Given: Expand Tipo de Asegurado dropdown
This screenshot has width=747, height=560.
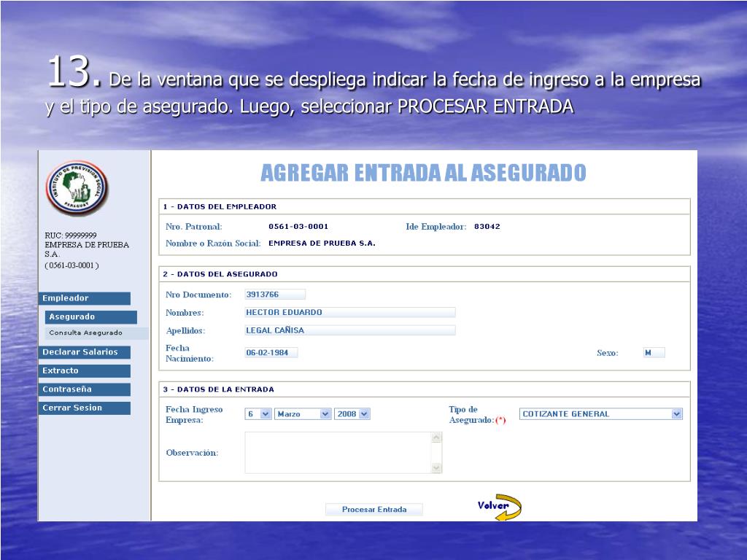Looking at the screenshot, I should coord(601,414).
